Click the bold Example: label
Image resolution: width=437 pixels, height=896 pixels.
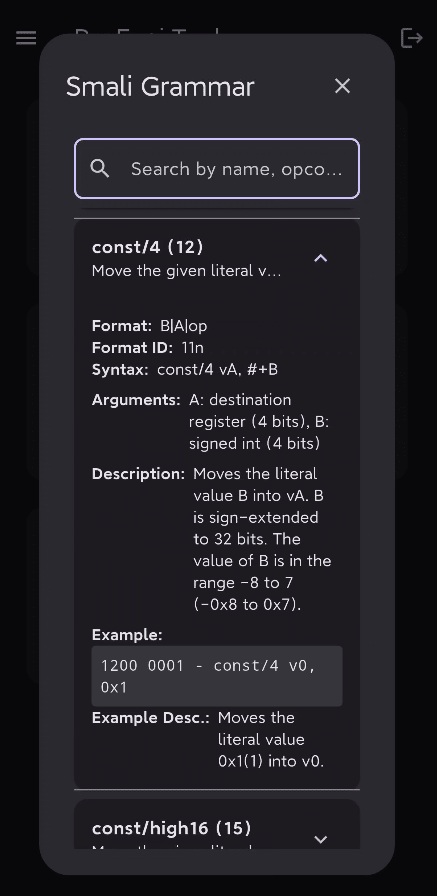[x=127, y=635]
